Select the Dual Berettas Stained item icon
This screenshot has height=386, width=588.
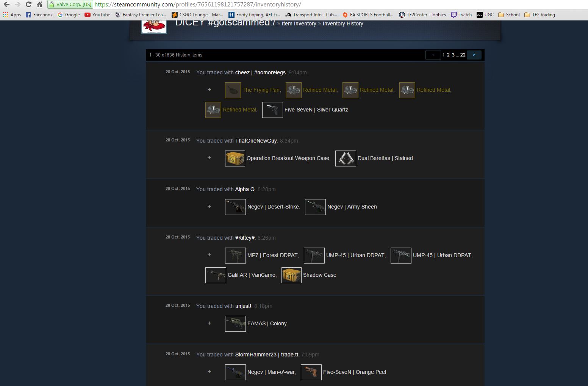345,158
